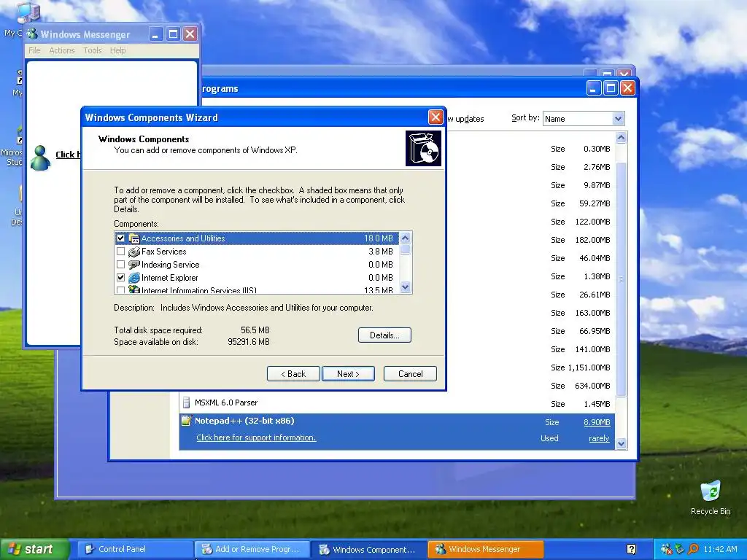Click here for support information link

[x=256, y=437]
